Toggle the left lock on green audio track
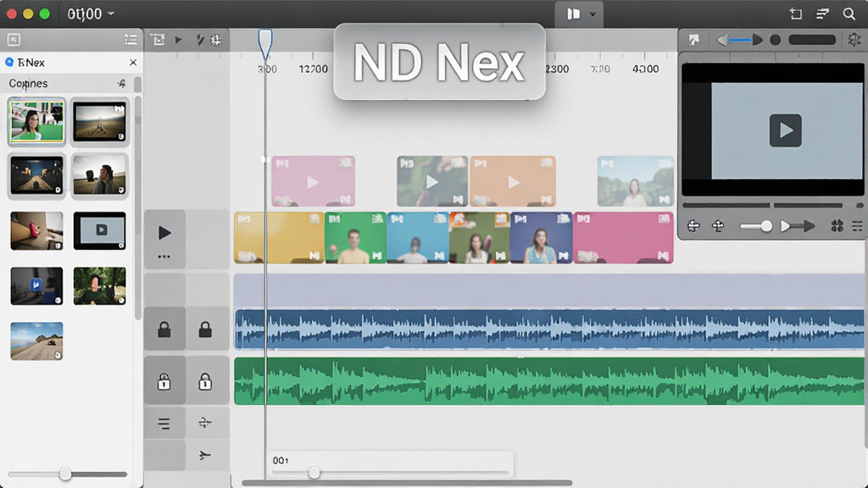This screenshot has width=868, height=488. [x=164, y=382]
